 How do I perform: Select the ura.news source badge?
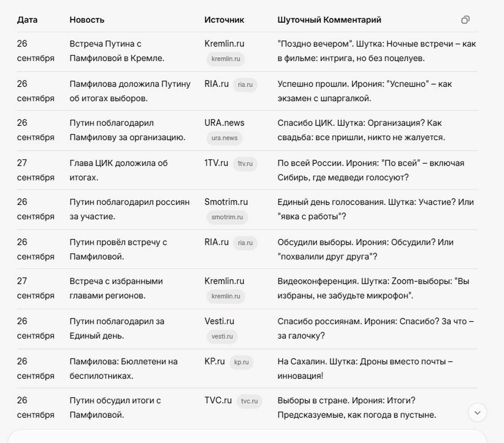[x=224, y=138]
